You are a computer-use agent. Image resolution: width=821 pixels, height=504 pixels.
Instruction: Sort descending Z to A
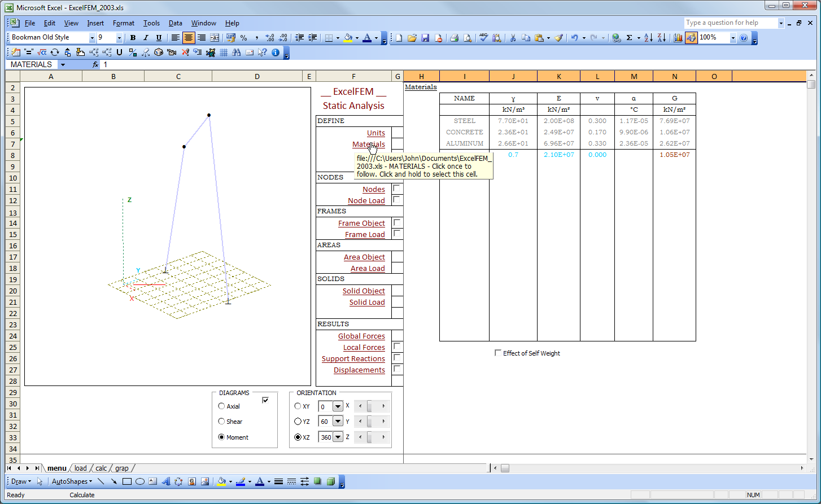[x=661, y=38]
